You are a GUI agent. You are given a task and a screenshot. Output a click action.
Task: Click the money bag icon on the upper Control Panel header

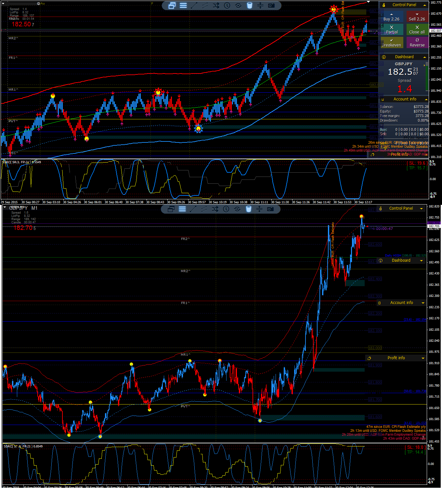pos(384,5)
